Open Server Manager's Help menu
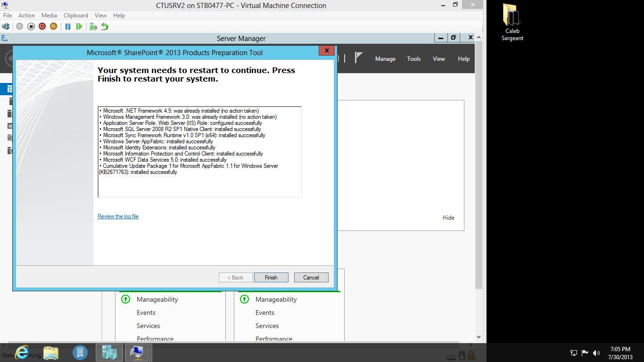Viewport: 644px width, 362px height. point(464,59)
